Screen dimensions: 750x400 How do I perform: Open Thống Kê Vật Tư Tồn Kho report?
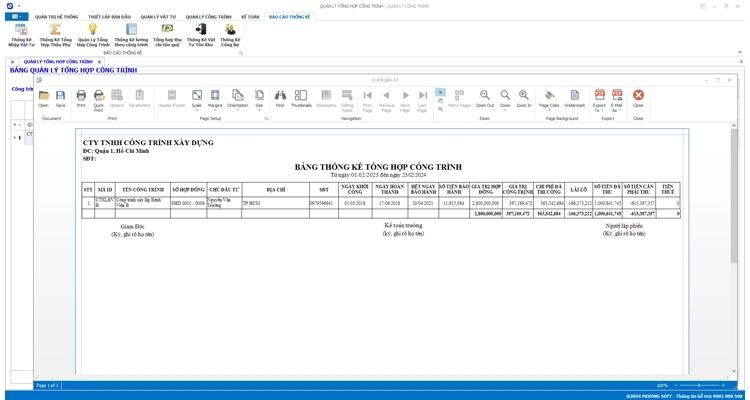[x=202, y=35]
